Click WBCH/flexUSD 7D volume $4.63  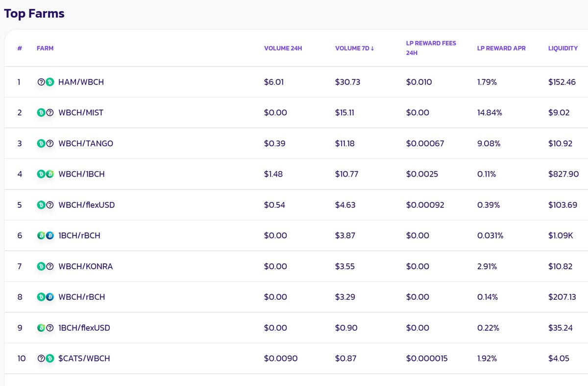pyautogui.click(x=345, y=205)
